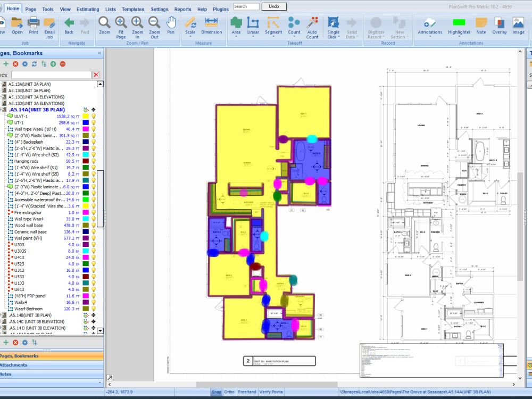Switch to the Estimating menu
Image resolution: width=532 pixels, height=399 pixels.
(x=87, y=9)
